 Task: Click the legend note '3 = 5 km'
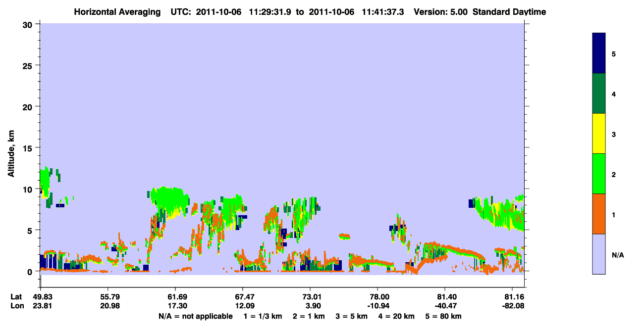click(352, 316)
